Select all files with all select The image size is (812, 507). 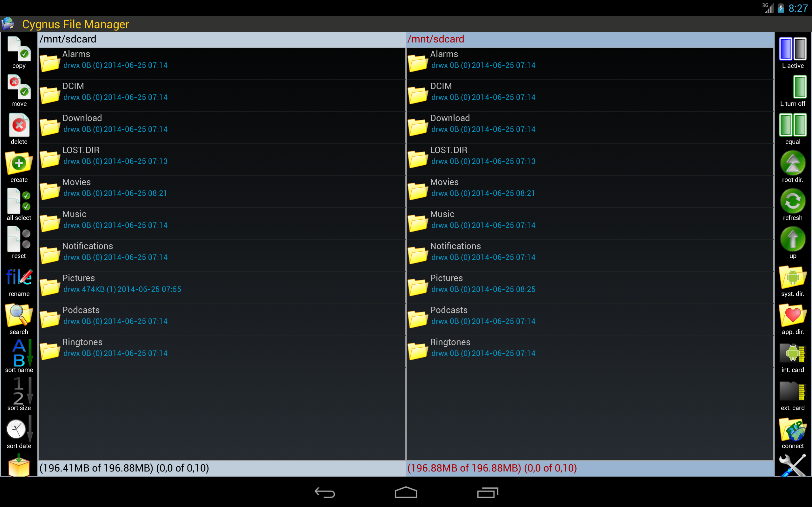click(19, 202)
